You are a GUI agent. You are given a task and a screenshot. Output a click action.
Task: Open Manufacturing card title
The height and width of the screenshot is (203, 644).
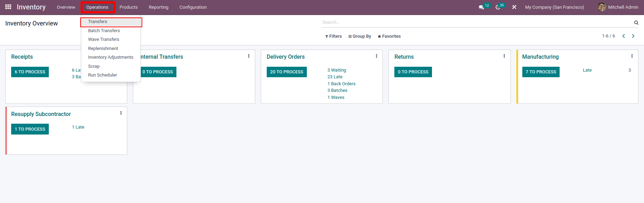540,57
